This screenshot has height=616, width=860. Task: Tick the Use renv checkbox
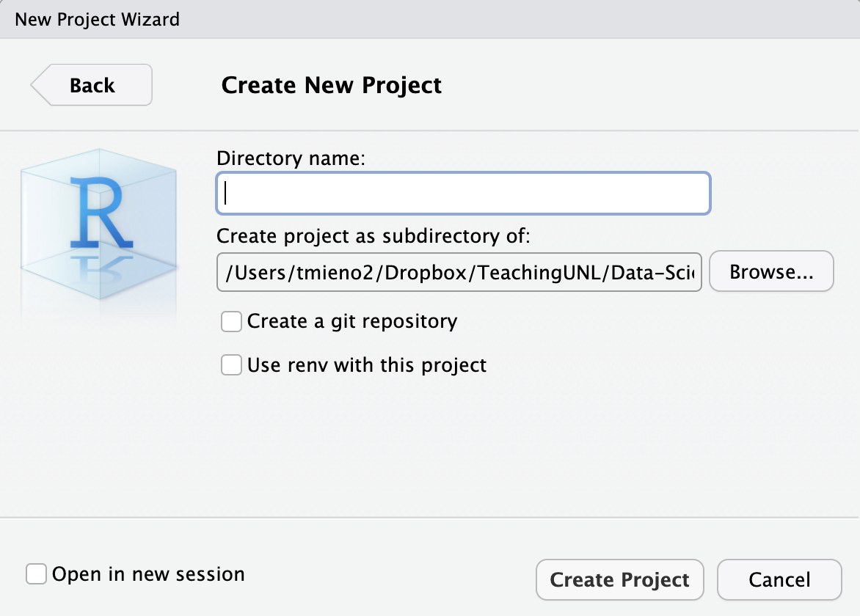pos(232,364)
